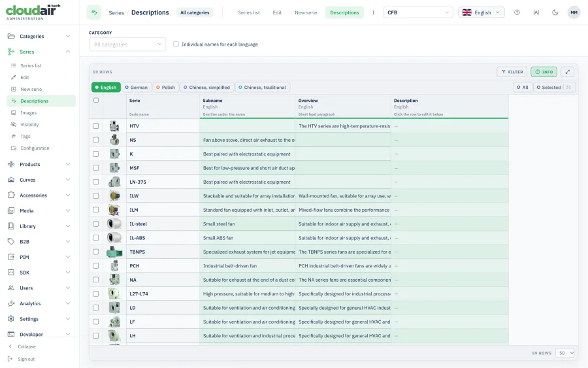Click the Media image icon in sidebar
Viewport: 588px width, 368px height.
click(x=11, y=210)
